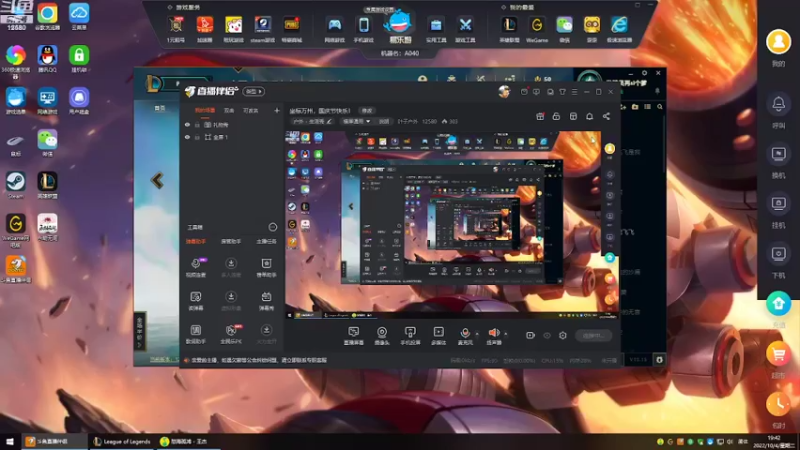Open the middle toolbox tab
Image resolution: width=800 pixels, height=450 pixels.
point(231,241)
